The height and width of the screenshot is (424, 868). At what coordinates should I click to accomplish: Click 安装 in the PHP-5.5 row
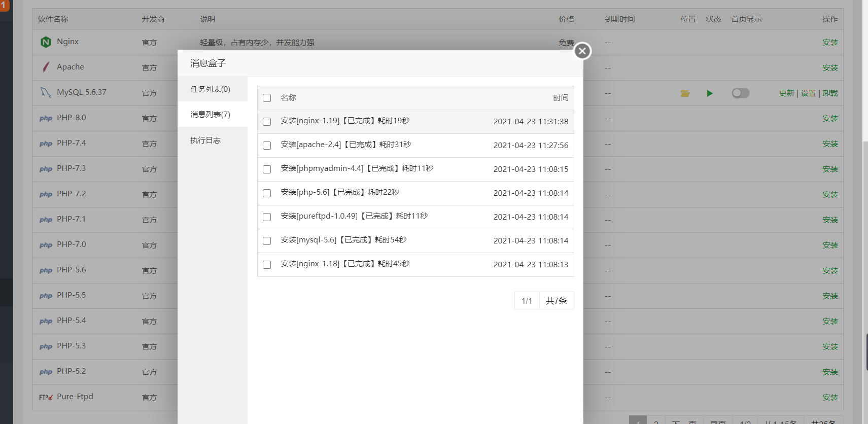[830, 296]
